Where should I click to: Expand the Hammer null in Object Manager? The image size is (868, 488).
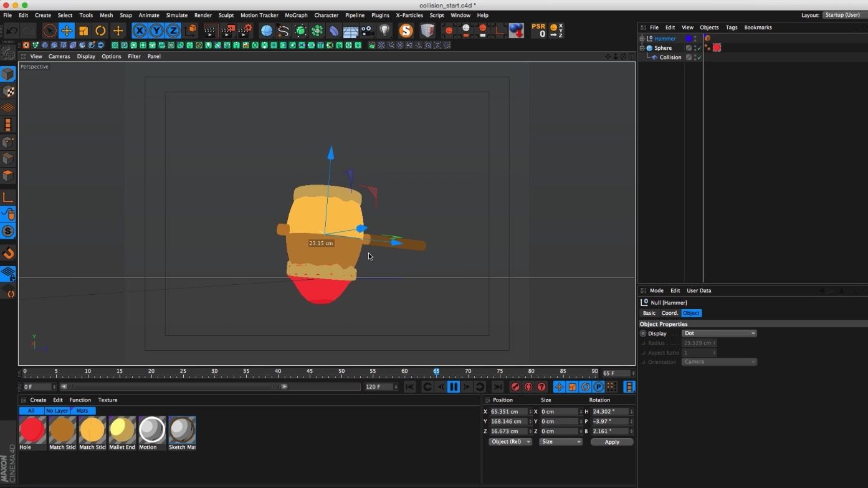pos(642,39)
